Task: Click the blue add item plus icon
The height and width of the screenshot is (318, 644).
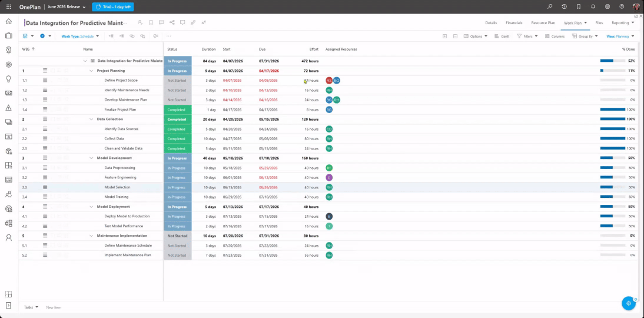Action: click(42, 36)
